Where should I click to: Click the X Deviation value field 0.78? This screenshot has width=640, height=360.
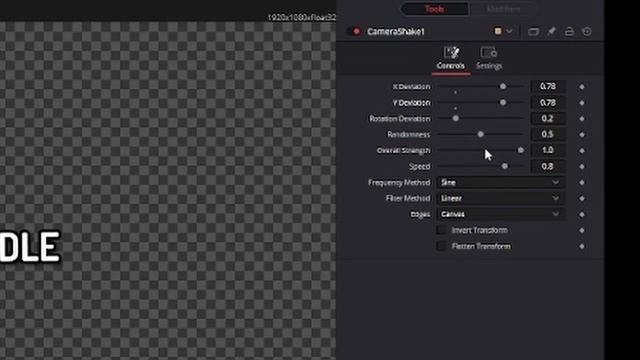point(548,87)
